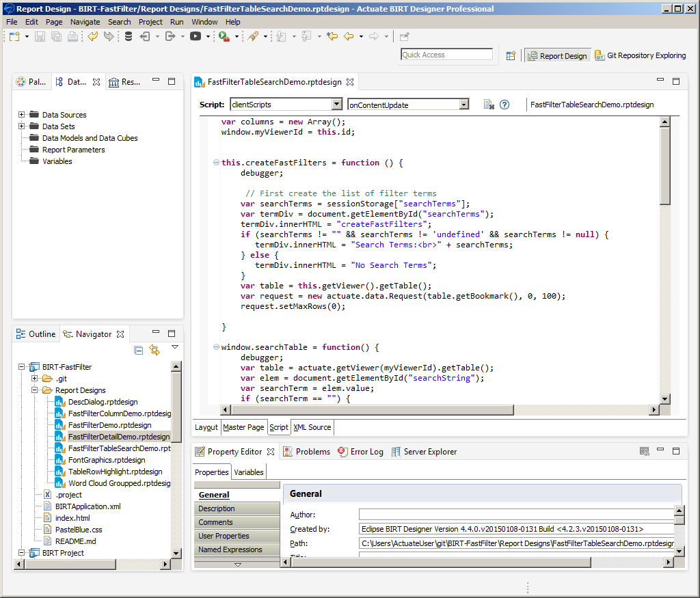Select FastFilterDemo.rptdesign in Navigator
Screen dimensions: 700x598
click(109, 425)
